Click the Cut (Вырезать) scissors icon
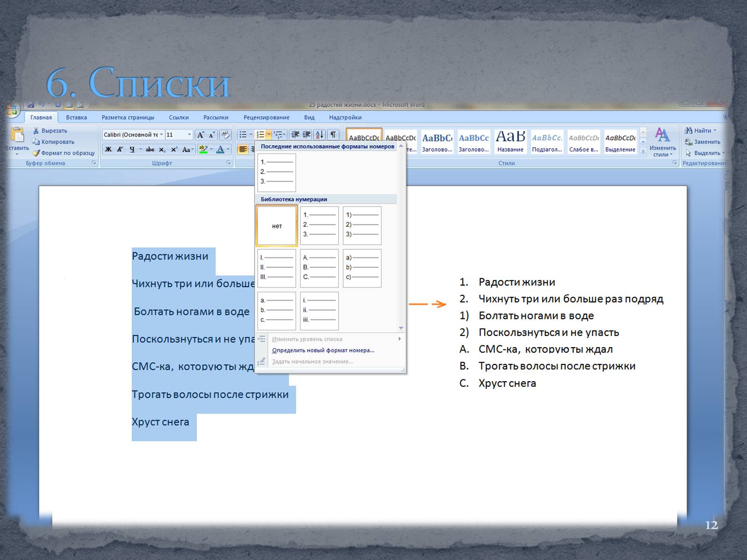The width and height of the screenshot is (747, 560). (x=36, y=131)
